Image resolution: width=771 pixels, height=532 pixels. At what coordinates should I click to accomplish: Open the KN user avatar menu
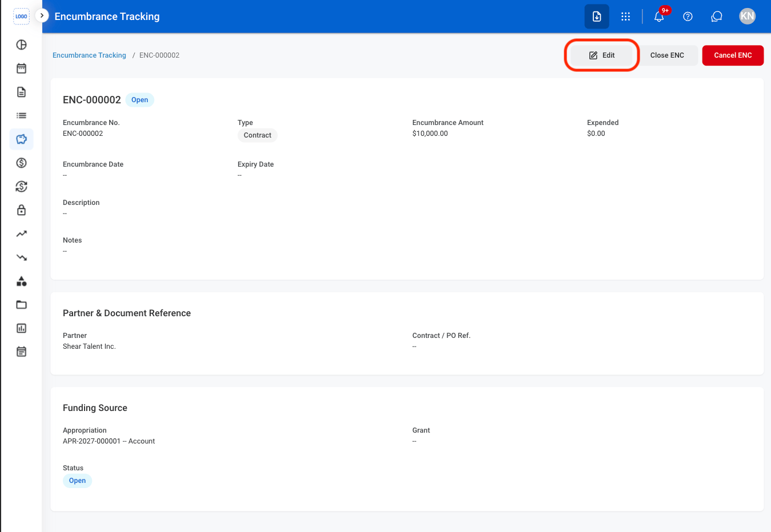coord(747,17)
